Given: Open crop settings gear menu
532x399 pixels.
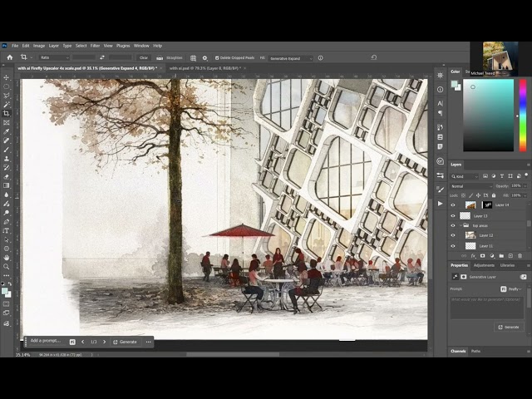Looking at the screenshot, I should coord(204,58).
